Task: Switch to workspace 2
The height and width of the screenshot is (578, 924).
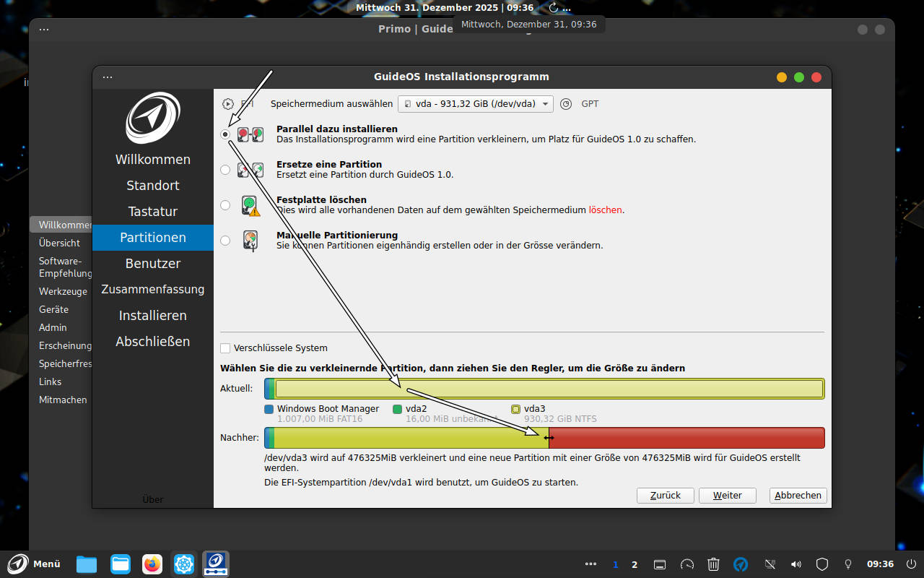Action: coord(635,565)
